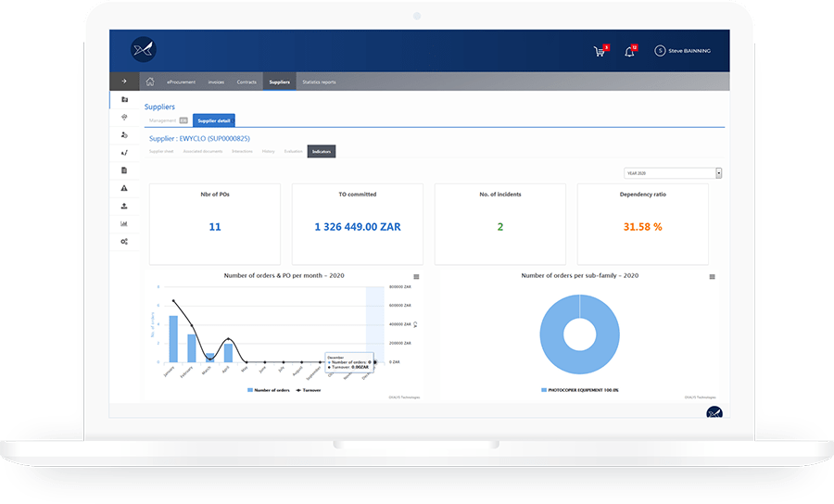Open the History sub-tab
The width and height of the screenshot is (834, 504).
click(x=268, y=152)
